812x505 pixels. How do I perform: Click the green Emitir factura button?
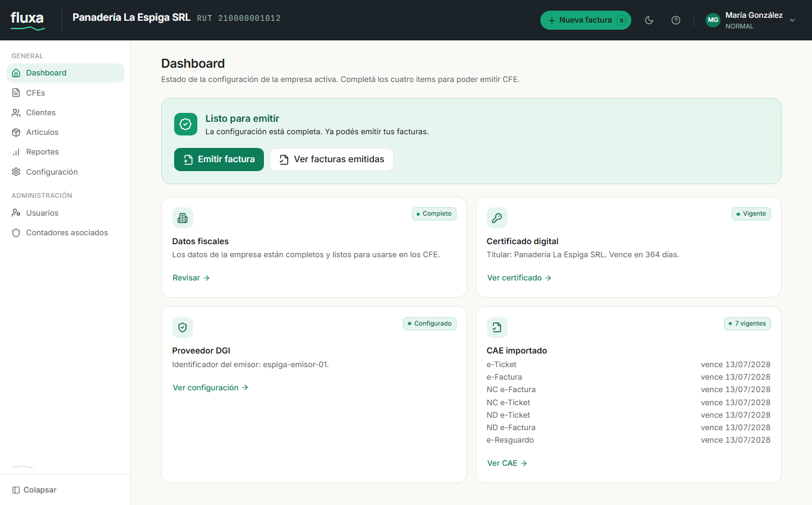[x=219, y=159]
